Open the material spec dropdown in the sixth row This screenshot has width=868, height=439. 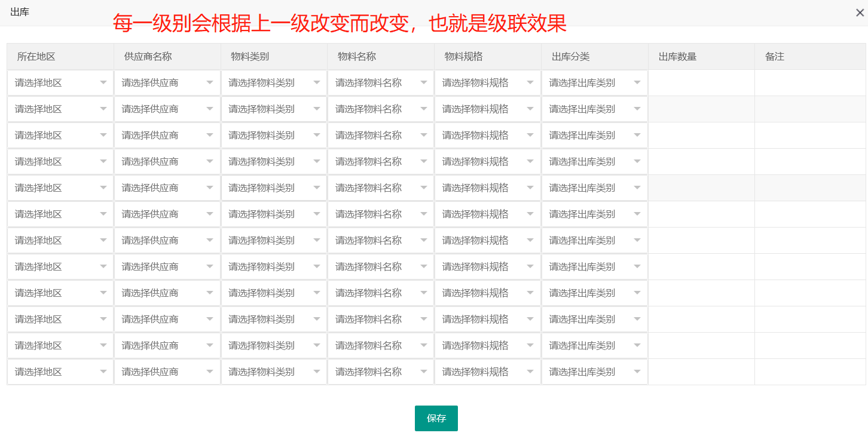[x=488, y=214]
